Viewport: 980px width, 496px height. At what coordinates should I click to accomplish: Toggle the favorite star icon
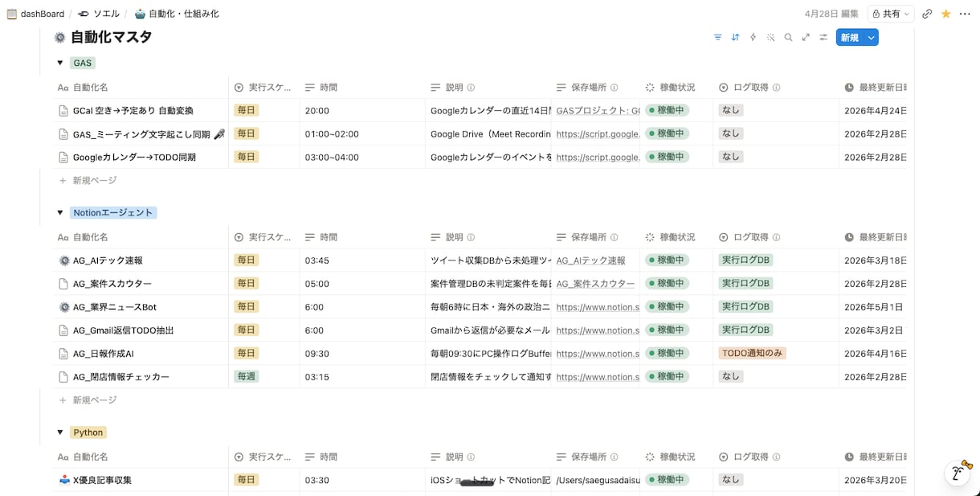point(945,14)
